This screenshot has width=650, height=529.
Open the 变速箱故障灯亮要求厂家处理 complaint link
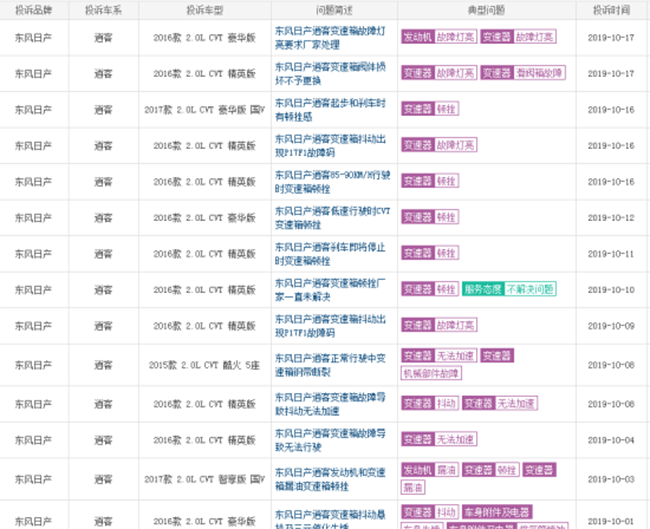[330, 38]
